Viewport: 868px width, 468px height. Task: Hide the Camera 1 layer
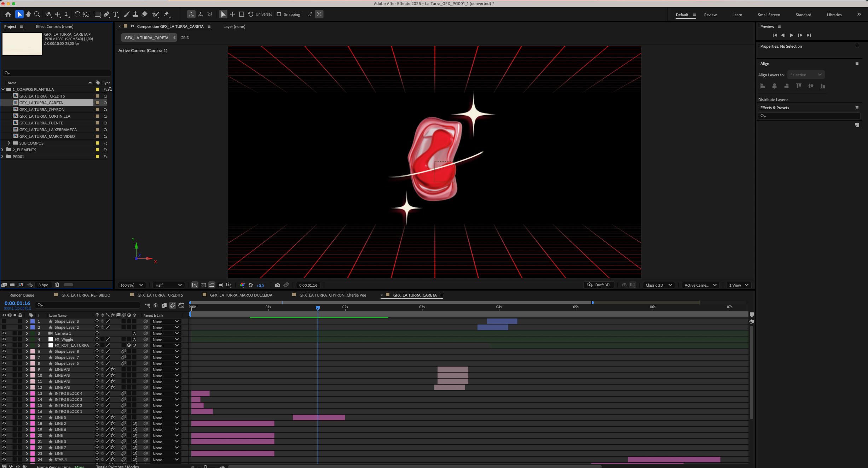pyautogui.click(x=4, y=333)
